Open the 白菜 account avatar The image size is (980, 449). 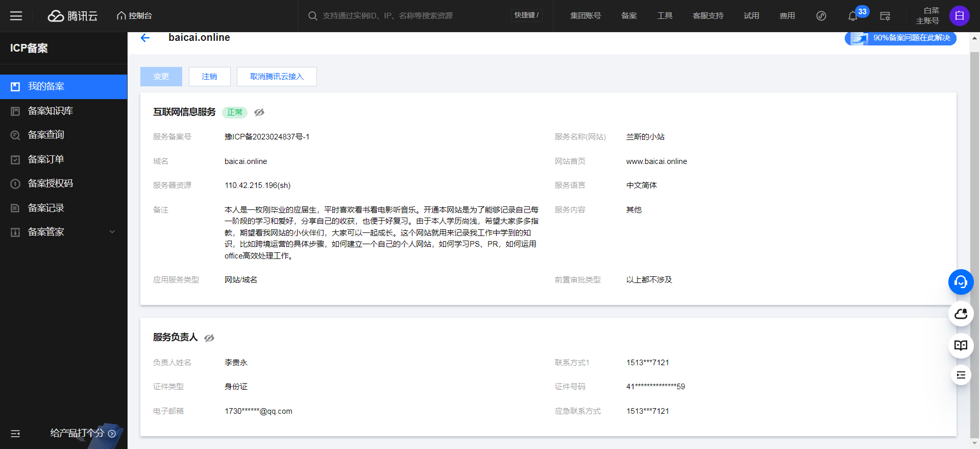[960, 16]
